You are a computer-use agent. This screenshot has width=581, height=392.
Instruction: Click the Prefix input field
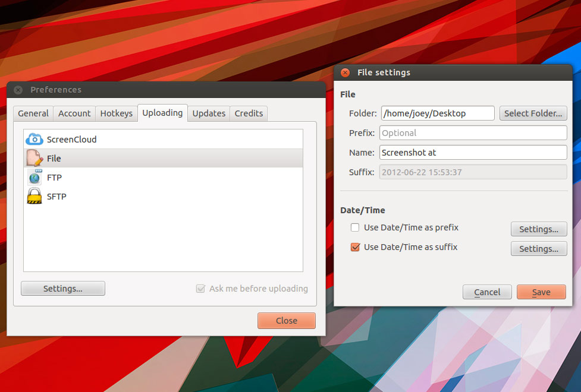[473, 133]
